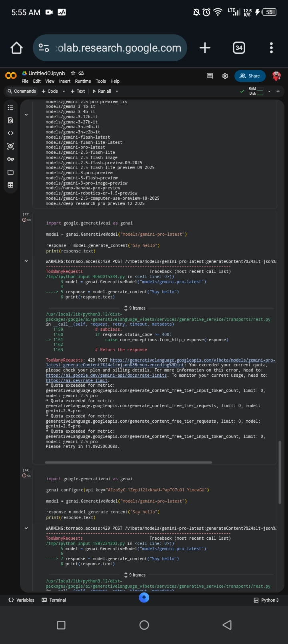Expand Run all dropdown arrow
This screenshot has height=644, width=288.
coord(117,91)
